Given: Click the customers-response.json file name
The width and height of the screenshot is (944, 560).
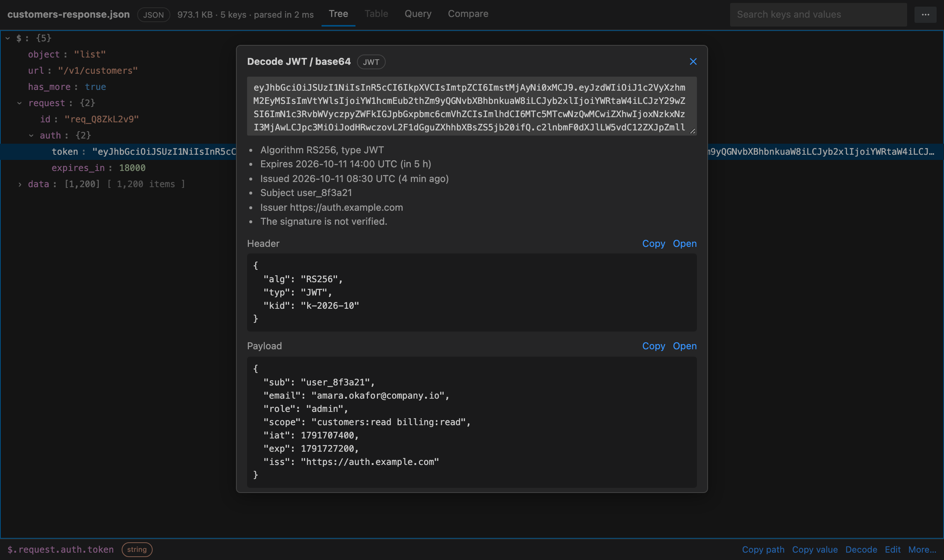Looking at the screenshot, I should 68,14.
